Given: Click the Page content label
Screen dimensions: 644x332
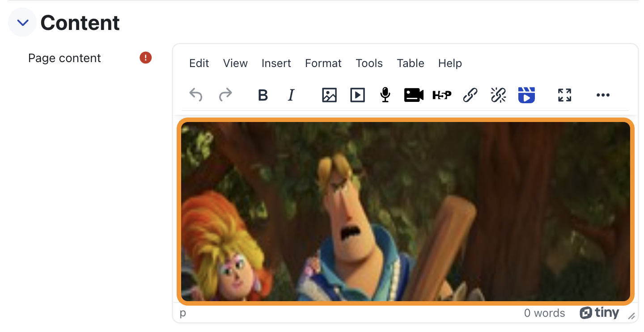Looking at the screenshot, I should tap(64, 58).
